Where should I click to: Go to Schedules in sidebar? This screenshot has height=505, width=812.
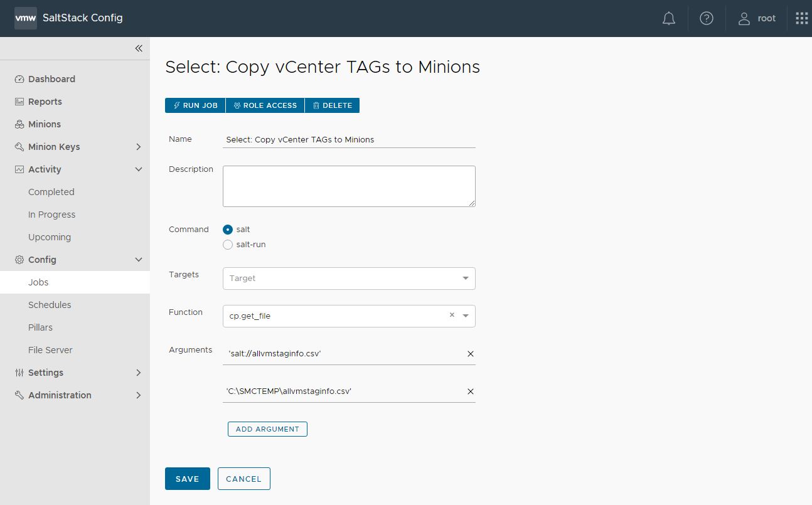pyautogui.click(x=50, y=305)
